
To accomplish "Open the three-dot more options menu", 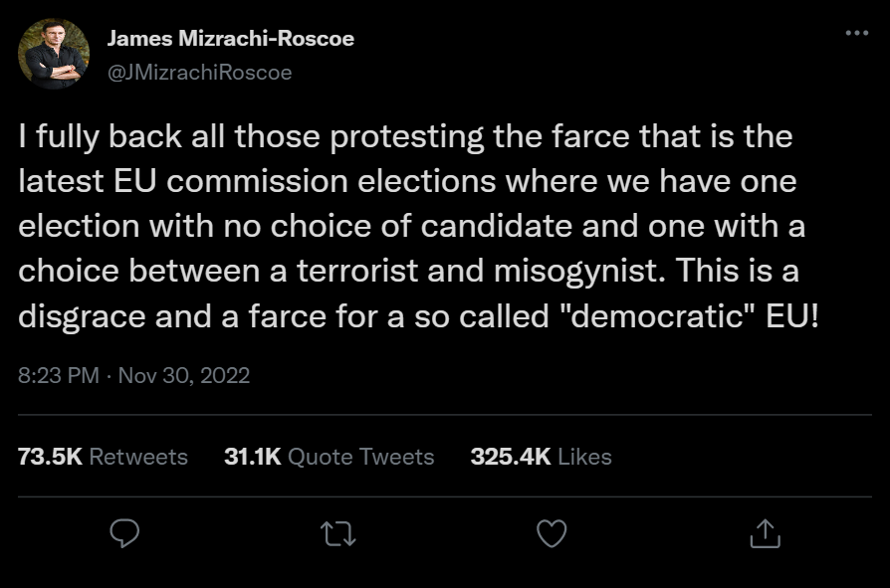I will (x=856, y=34).
